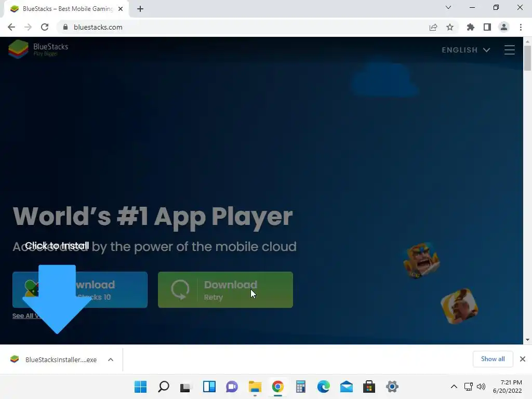Open the tab search dropdown arrow

click(448, 7)
